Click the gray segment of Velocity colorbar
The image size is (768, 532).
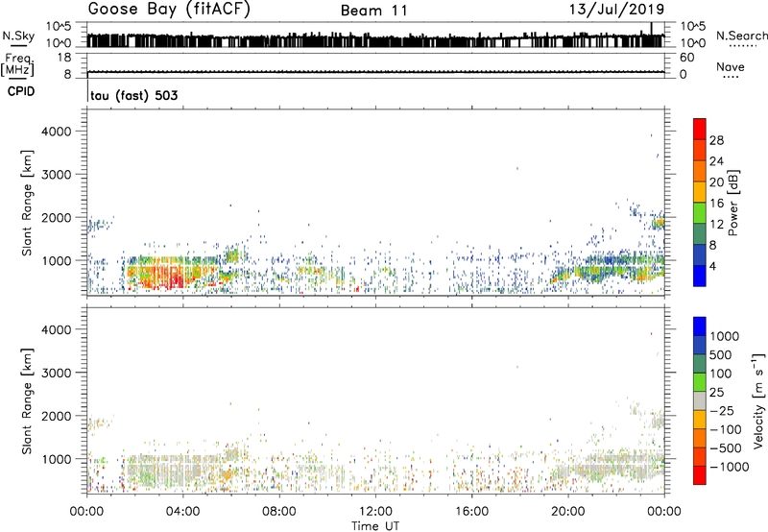(700, 401)
